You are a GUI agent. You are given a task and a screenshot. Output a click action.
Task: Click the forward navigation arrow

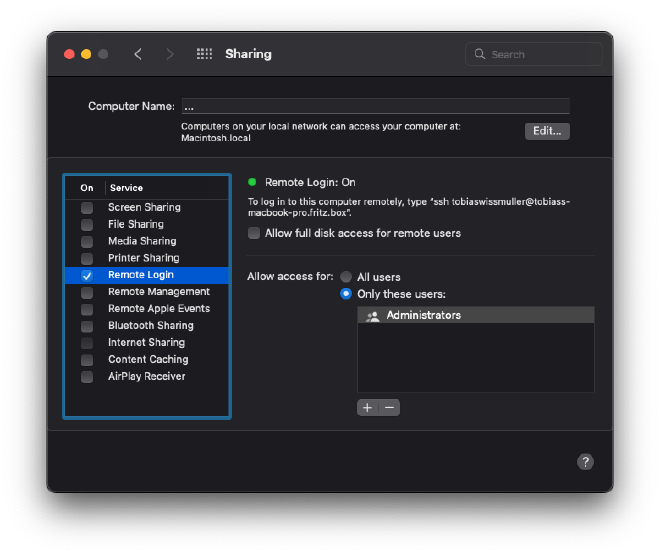170,54
